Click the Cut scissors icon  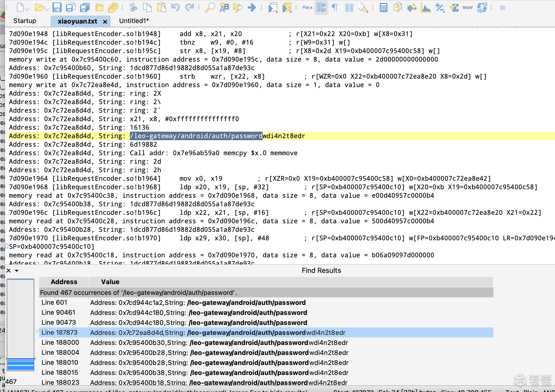click(x=133, y=8)
